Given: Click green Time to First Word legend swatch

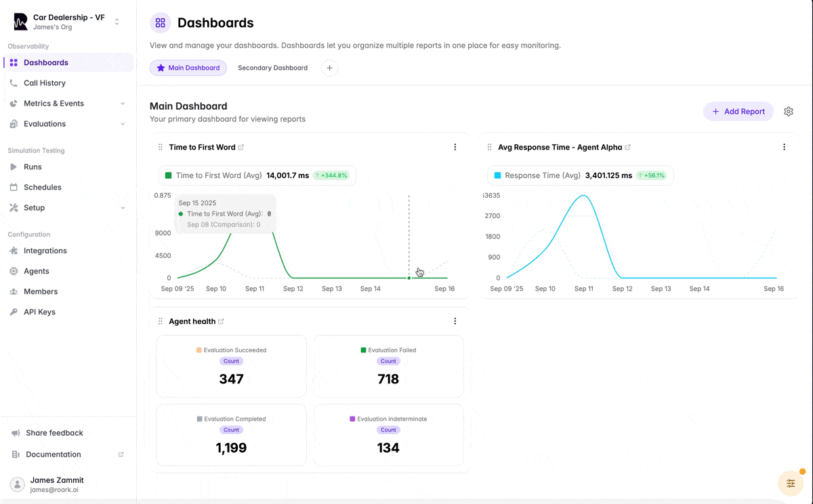Looking at the screenshot, I should click(169, 175).
